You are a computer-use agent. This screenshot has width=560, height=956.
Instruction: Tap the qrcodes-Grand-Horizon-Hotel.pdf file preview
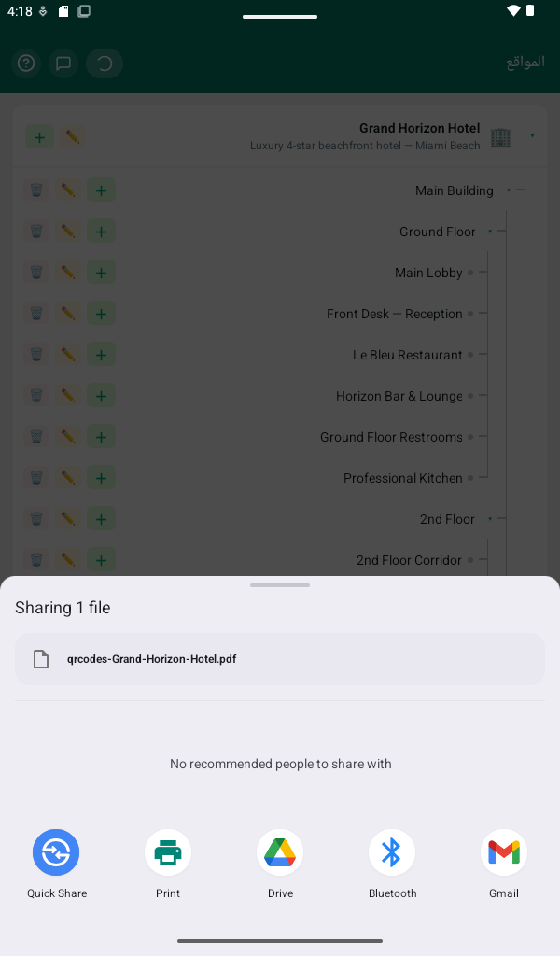[280, 659]
